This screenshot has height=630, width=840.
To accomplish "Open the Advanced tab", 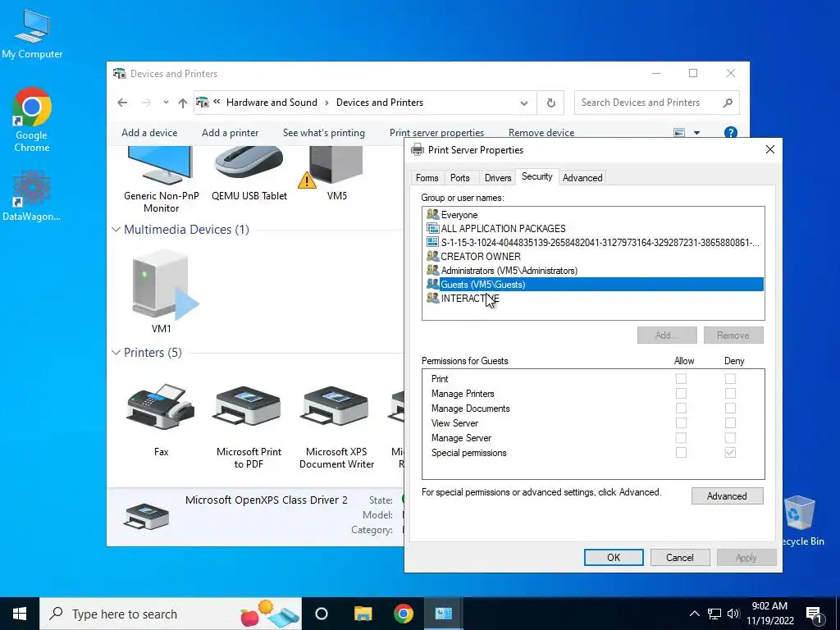I will (x=582, y=178).
